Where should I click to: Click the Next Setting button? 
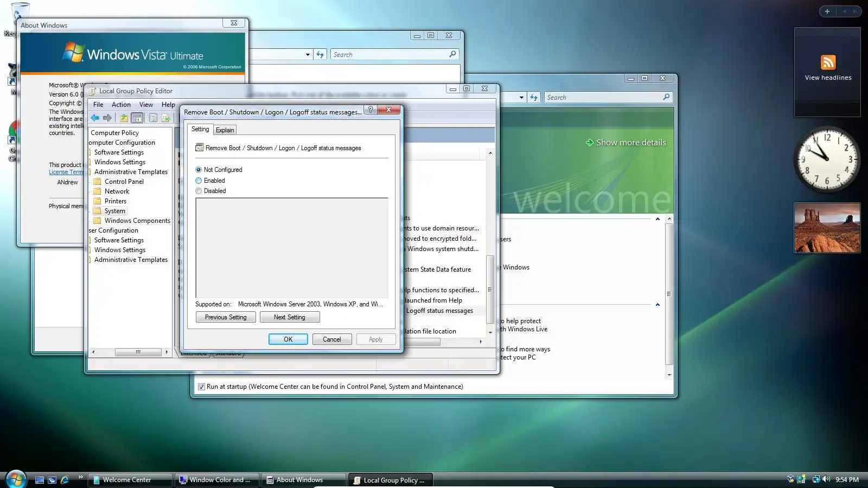pos(290,317)
